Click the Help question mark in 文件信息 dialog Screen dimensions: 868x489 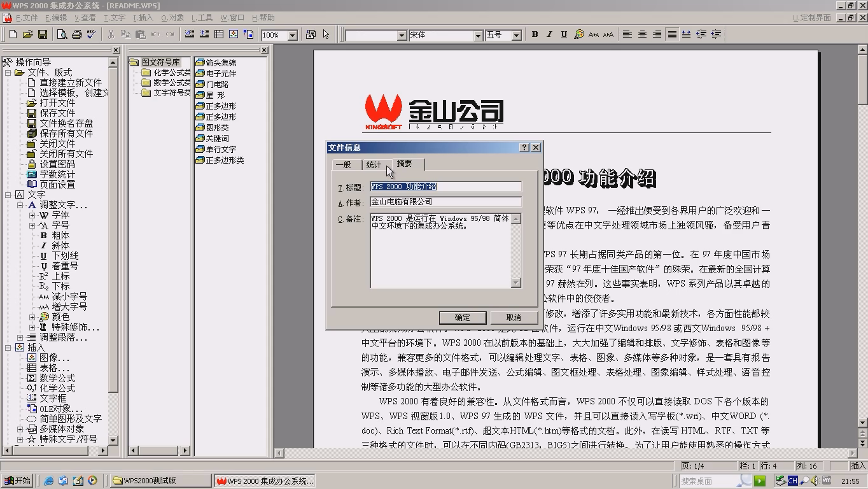tap(524, 148)
